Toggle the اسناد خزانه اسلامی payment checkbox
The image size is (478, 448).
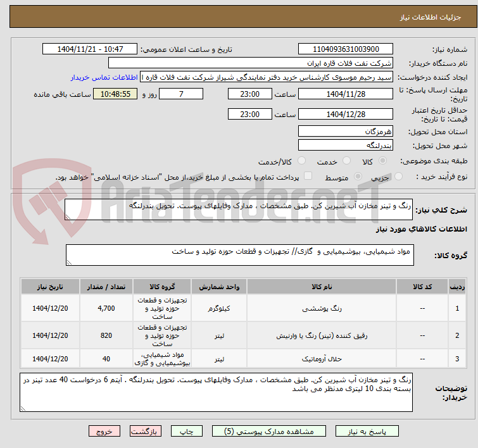click(308, 175)
